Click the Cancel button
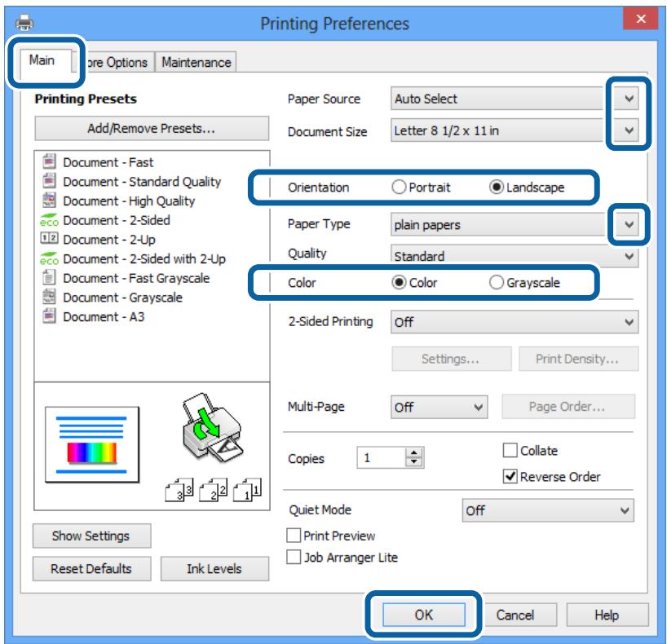 click(x=515, y=615)
